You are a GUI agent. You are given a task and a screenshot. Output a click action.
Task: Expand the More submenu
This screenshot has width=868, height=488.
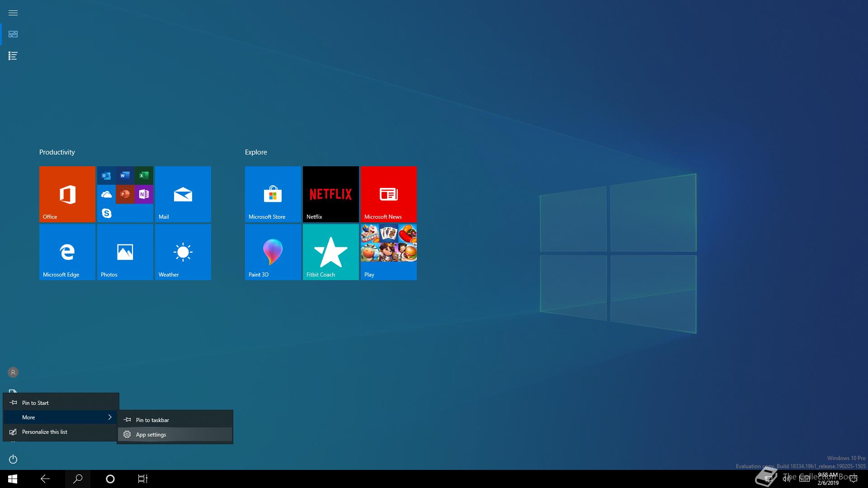coord(61,417)
